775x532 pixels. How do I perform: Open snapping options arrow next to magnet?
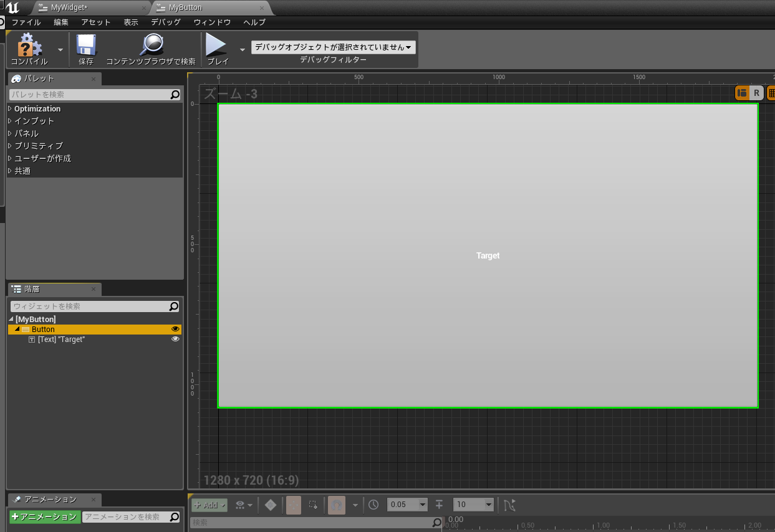pyautogui.click(x=355, y=505)
